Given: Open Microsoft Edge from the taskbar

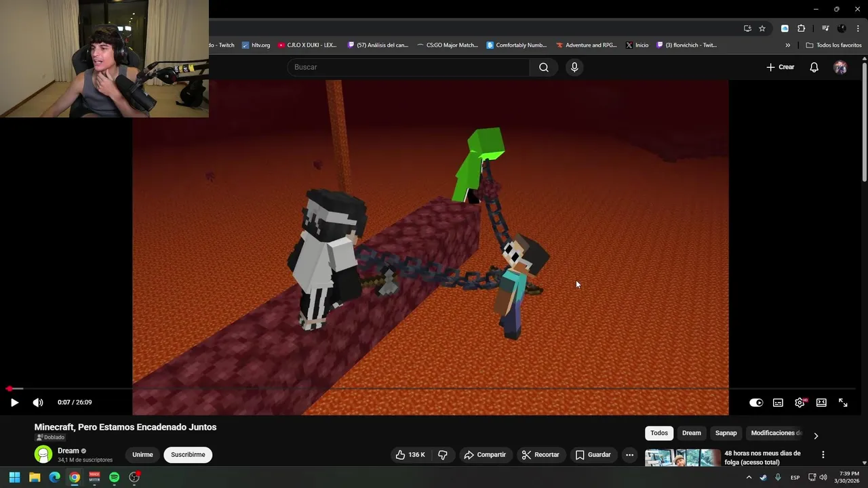Looking at the screenshot, I should point(54,477).
